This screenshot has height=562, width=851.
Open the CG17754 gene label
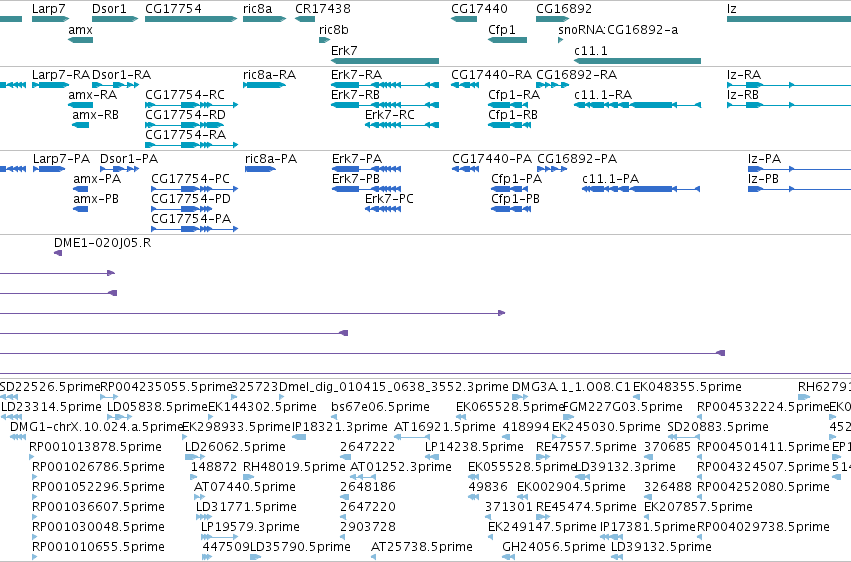173,9
